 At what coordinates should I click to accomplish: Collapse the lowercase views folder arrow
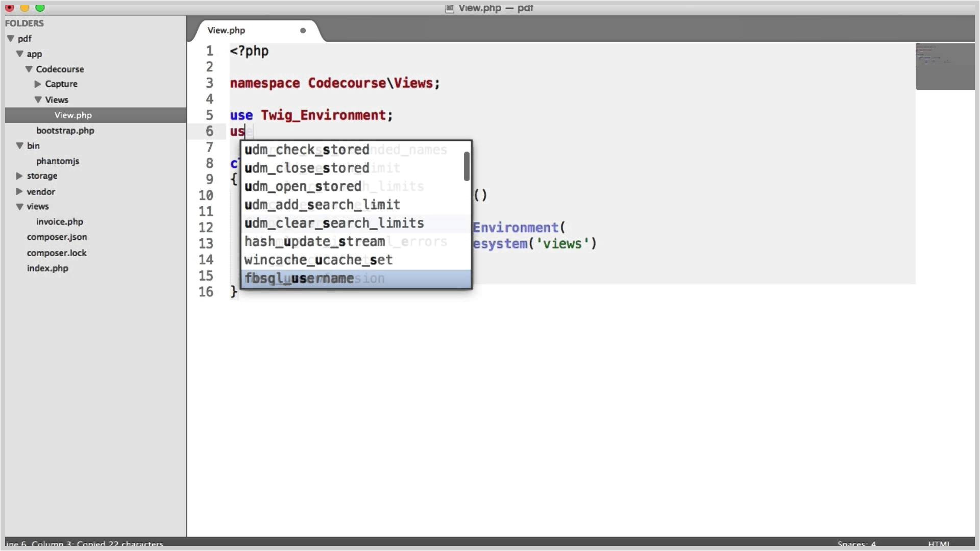coord(20,207)
